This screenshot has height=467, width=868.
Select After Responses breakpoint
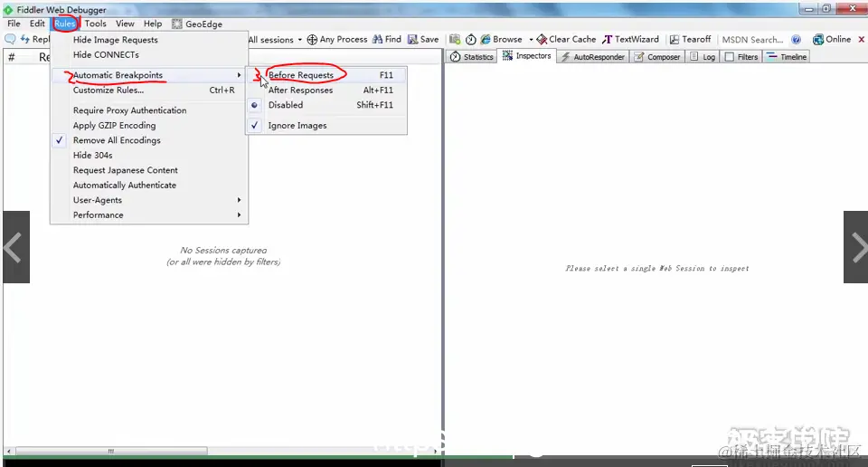(326, 90)
